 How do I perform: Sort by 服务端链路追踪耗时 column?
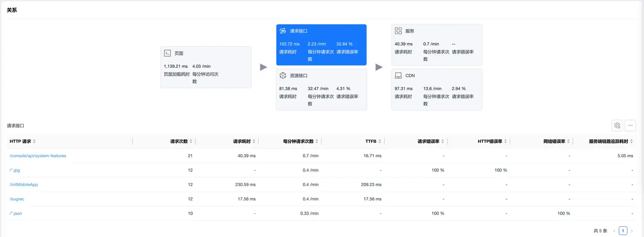pyautogui.click(x=631, y=141)
